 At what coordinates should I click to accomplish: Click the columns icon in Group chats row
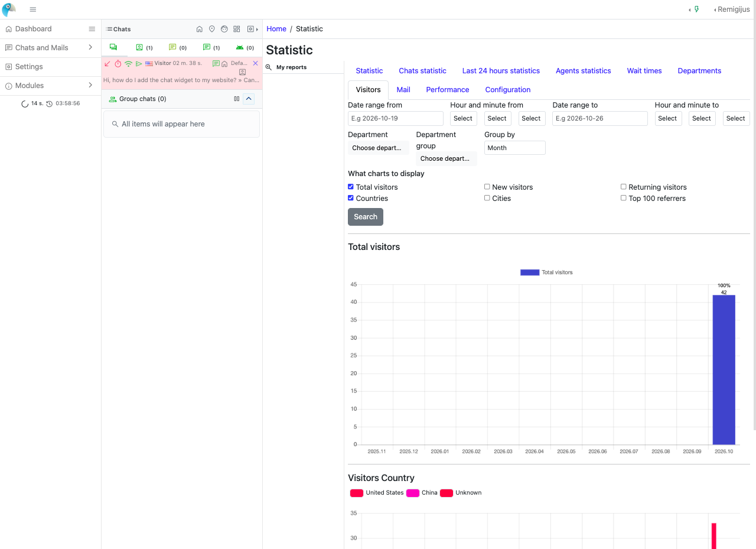(x=237, y=99)
